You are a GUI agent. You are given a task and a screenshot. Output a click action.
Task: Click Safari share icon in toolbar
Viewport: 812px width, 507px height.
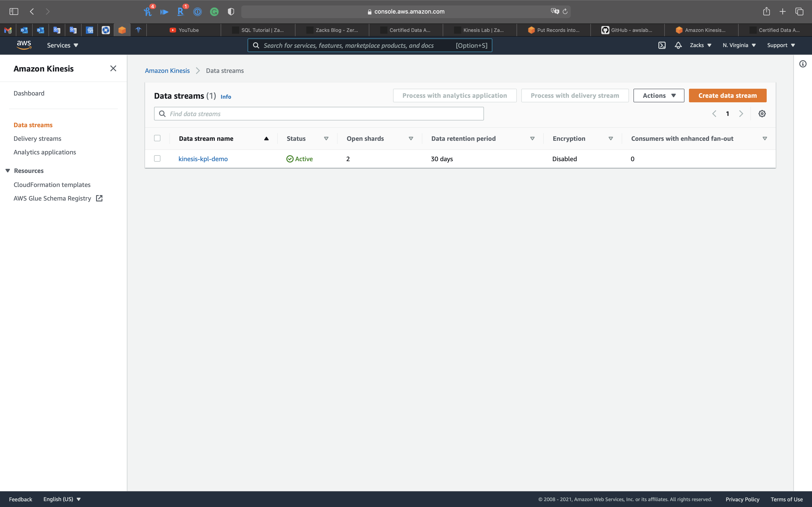click(766, 11)
